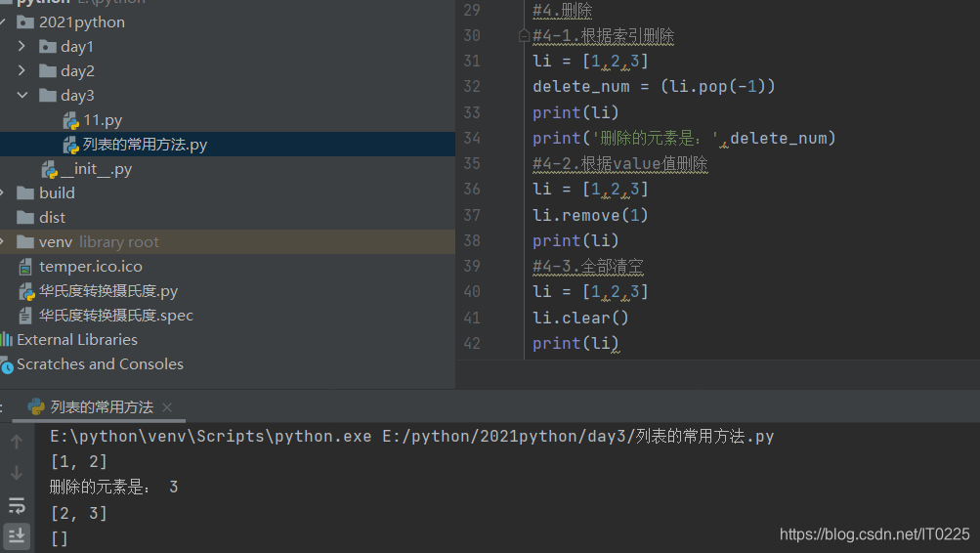Toggle scroll to end in console
Image resolution: width=980 pixels, height=553 pixels.
[x=17, y=535]
